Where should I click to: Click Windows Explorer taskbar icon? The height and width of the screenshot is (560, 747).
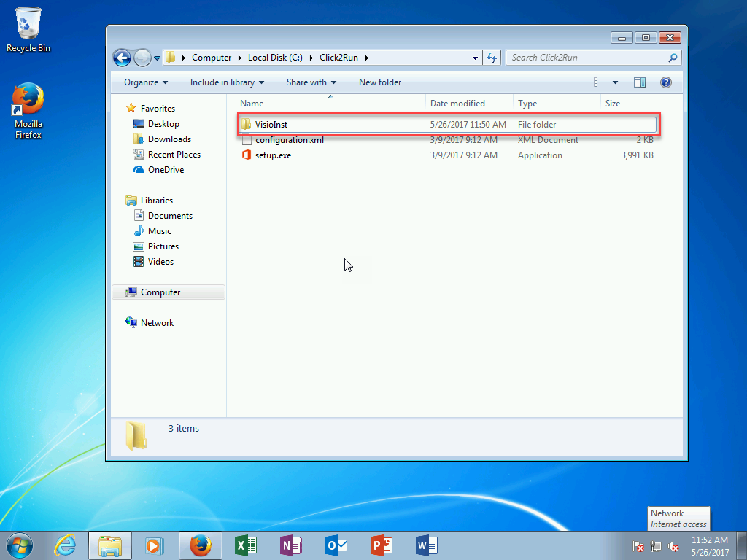pos(110,545)
